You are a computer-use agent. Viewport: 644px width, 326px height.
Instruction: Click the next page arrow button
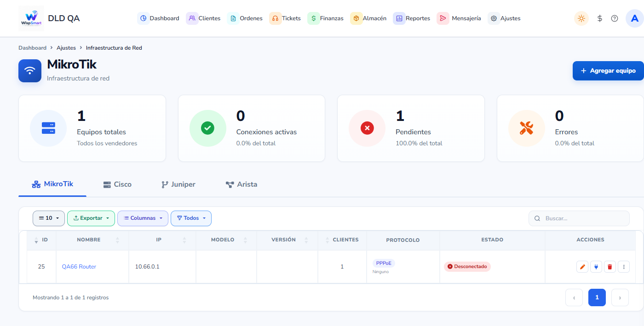[x=620, y=297]
